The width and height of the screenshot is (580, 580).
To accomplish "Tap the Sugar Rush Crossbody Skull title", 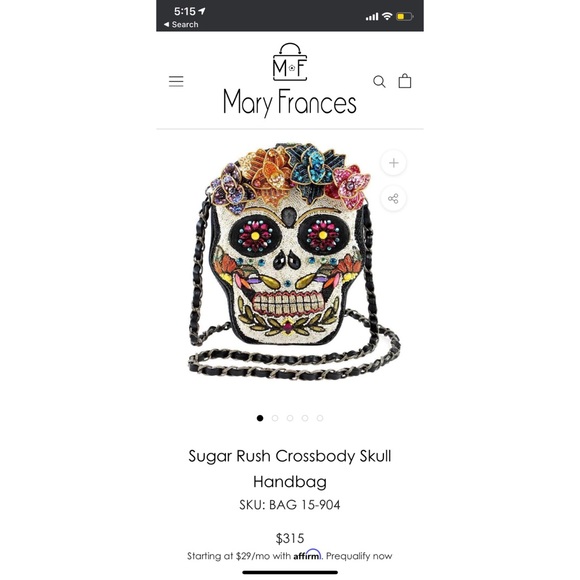I will [290, 469].
